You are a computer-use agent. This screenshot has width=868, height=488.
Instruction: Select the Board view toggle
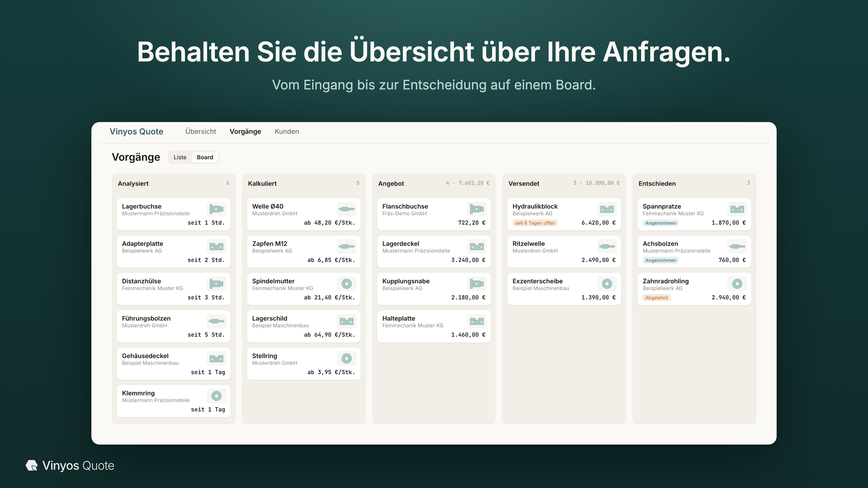[x=205, y=157]
